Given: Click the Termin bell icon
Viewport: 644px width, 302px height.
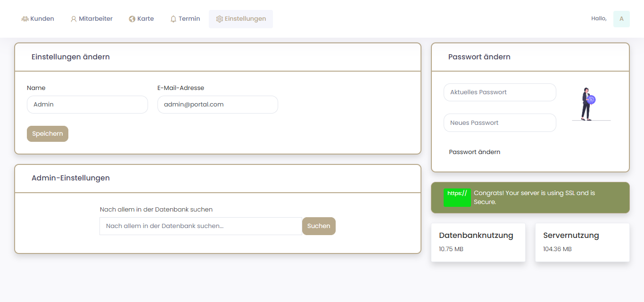Looking at the screenshot, I should (173, 19).
